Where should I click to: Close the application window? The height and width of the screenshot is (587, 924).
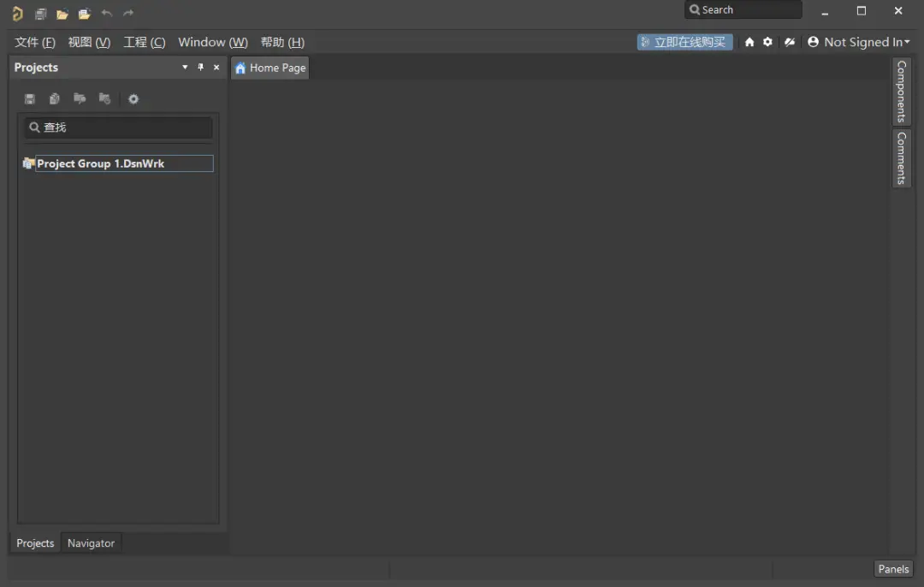pos(898,10)
